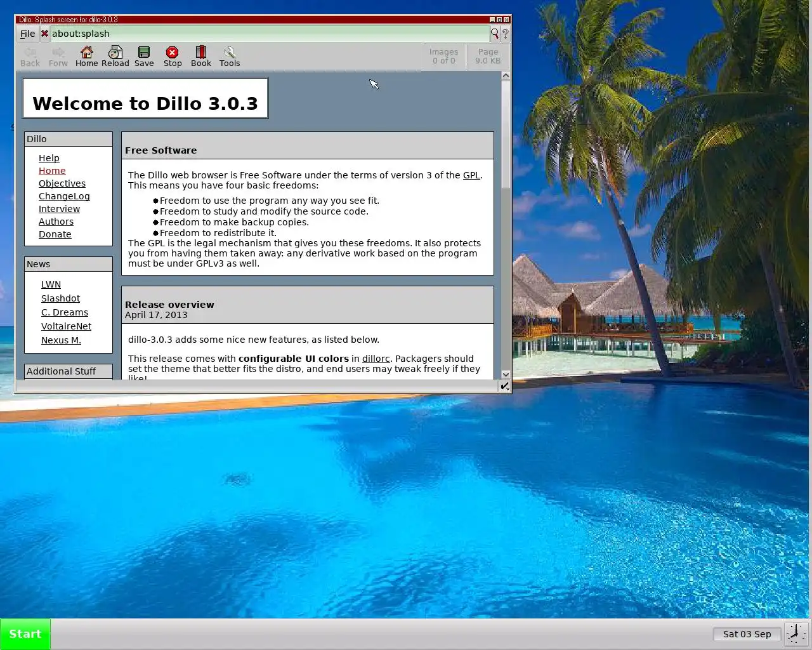This screenshot has height=650, width=812.
Task: Close the Dillo window
Action: (506, 20)
